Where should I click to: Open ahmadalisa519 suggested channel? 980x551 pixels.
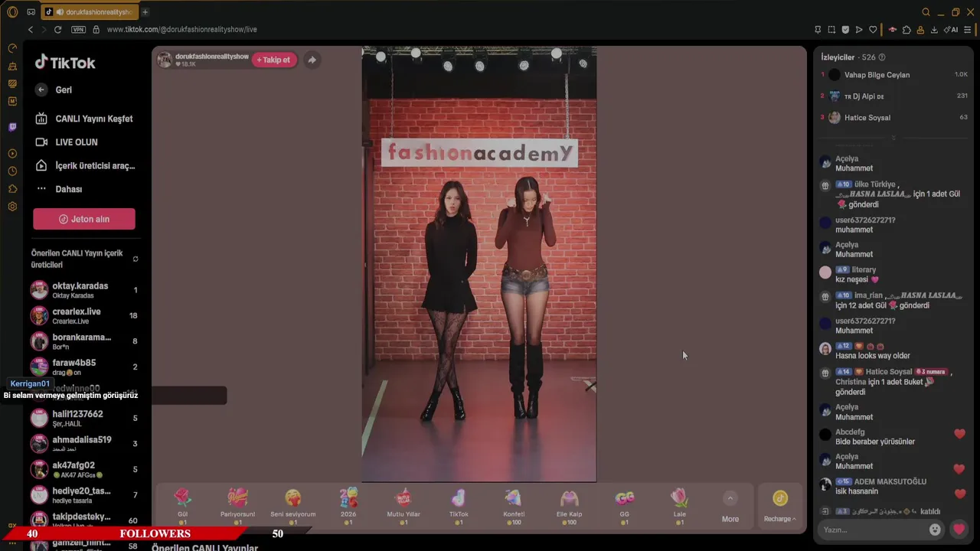click(x=84, y=443)
